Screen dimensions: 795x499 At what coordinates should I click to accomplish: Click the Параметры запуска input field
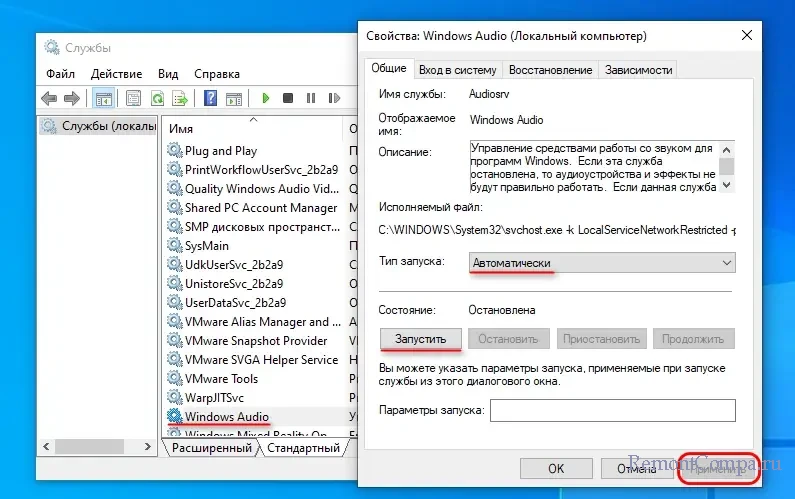tap(612, 410)
